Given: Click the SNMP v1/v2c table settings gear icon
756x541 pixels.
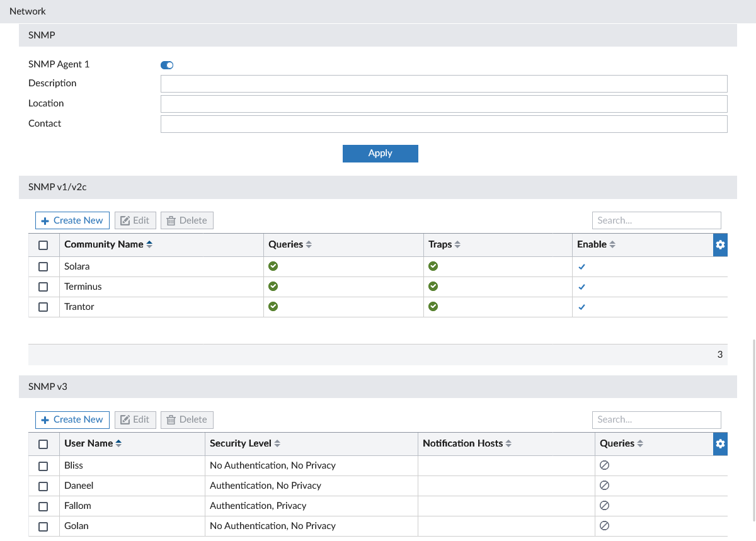Looking at the screenshot, I should pyautogui.click(x=720, y=245).
